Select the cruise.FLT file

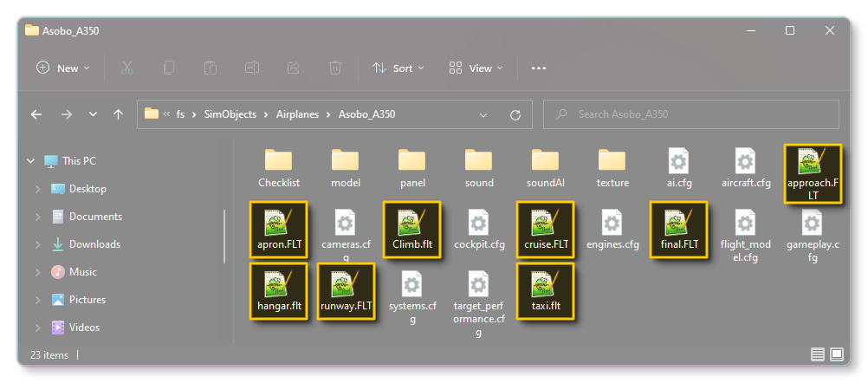click(545, 230)
